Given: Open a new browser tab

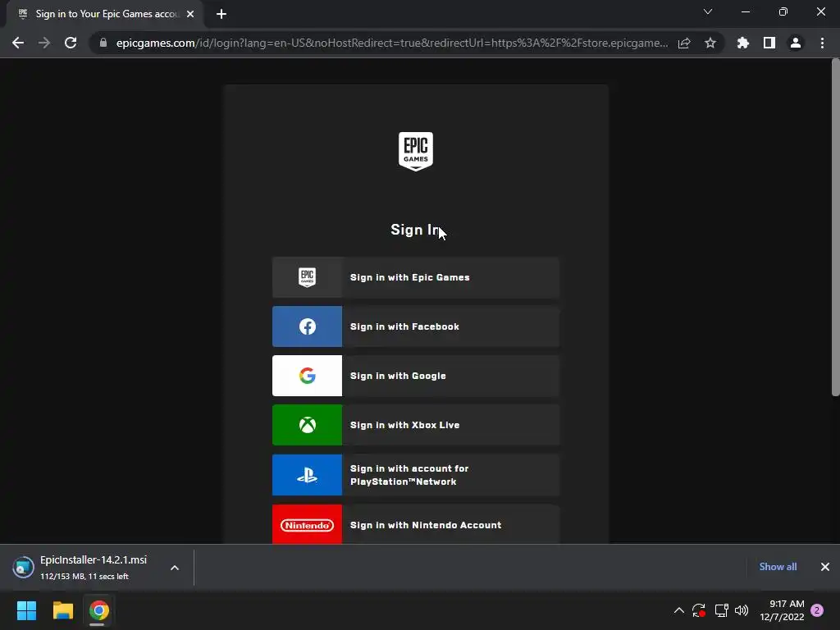Looking at the screenshot, I should click(x=221, y=14).
